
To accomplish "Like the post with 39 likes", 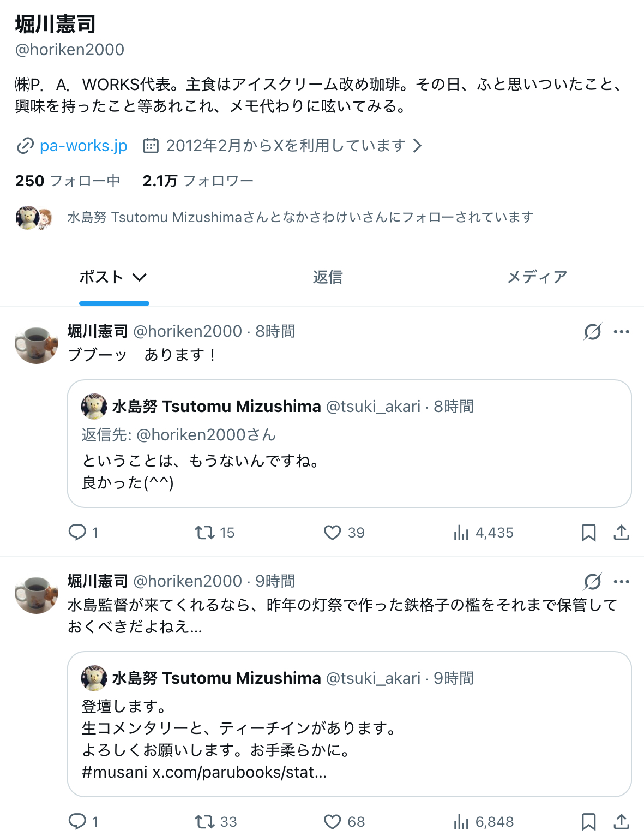I will pyautogui.click(x=332, y=532).
